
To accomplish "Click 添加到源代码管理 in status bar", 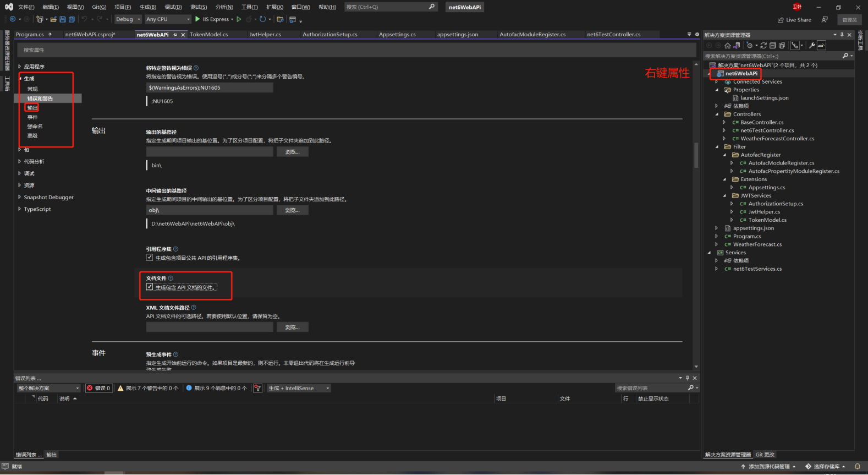I will click(768, 466).
